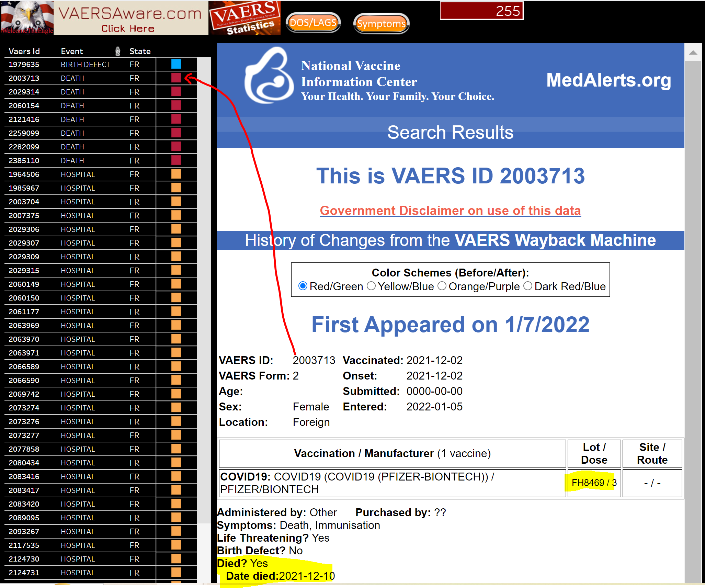
Task: Click the red swatch for row 2003713
Action: (x=176, y=78)
